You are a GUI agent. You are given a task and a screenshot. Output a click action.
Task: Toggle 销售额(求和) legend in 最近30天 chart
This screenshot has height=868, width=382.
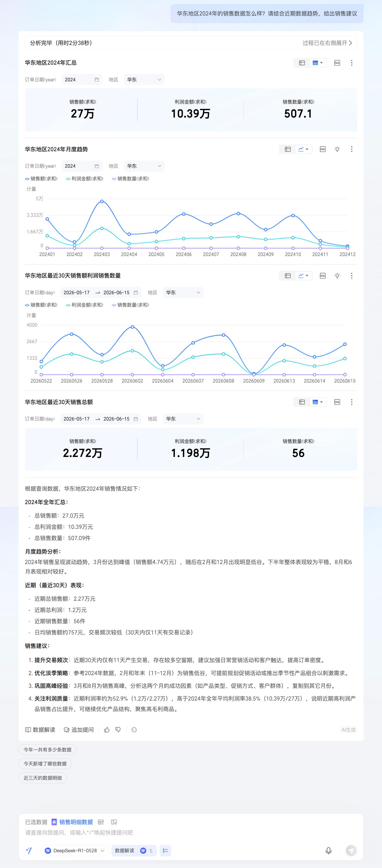tap(41, 305)
